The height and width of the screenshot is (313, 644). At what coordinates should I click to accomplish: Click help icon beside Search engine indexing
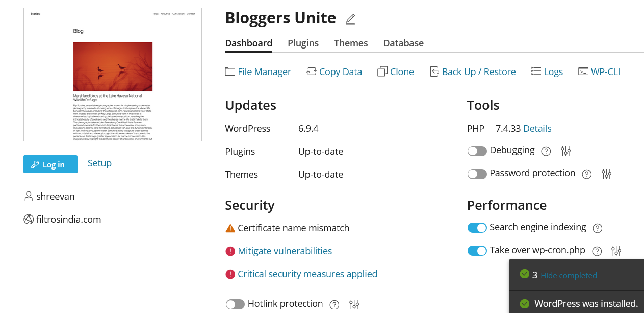coord(598,228)
